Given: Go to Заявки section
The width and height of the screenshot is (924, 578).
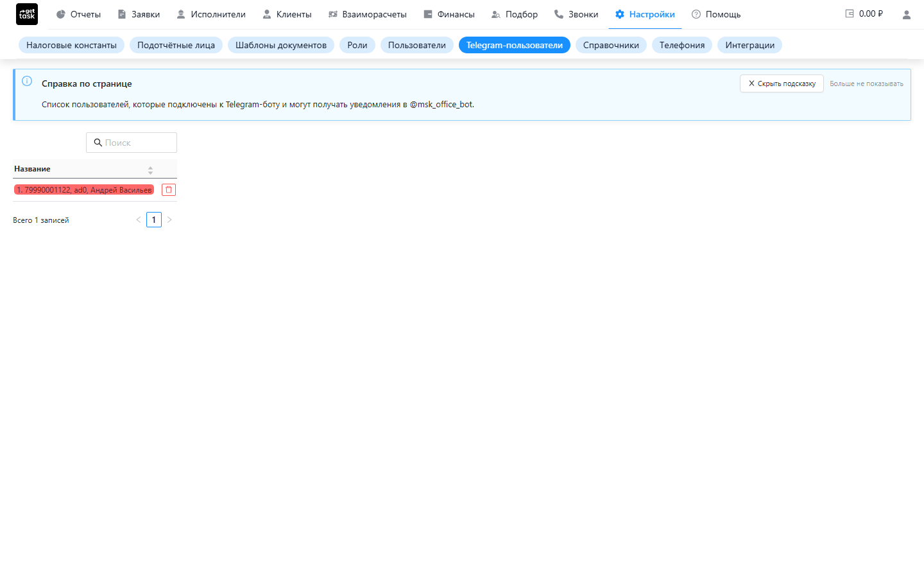Looking at the screenshot, I should point(139,14).
